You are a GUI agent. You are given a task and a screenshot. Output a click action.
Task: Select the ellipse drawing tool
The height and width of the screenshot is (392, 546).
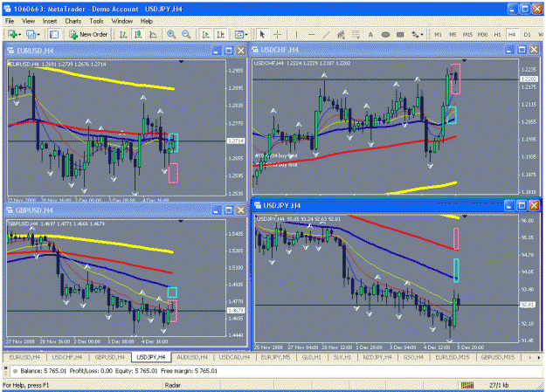(385, 34)
